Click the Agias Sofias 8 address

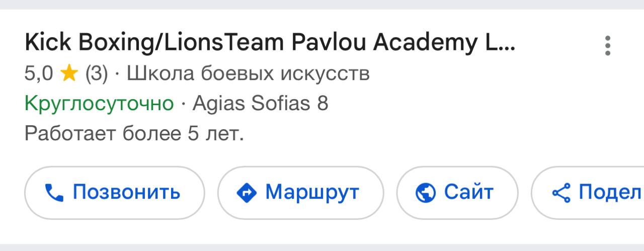click(x=261, y=104)
